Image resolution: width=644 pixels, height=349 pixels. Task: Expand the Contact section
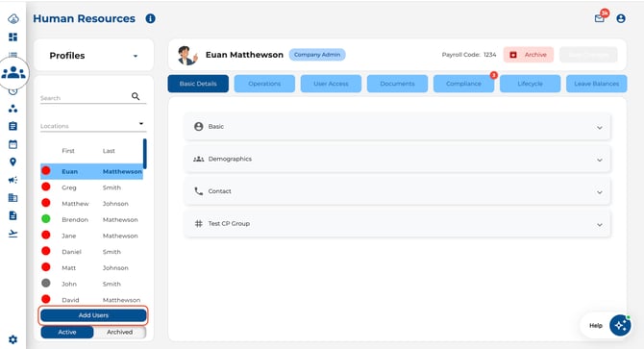point(397,191)
